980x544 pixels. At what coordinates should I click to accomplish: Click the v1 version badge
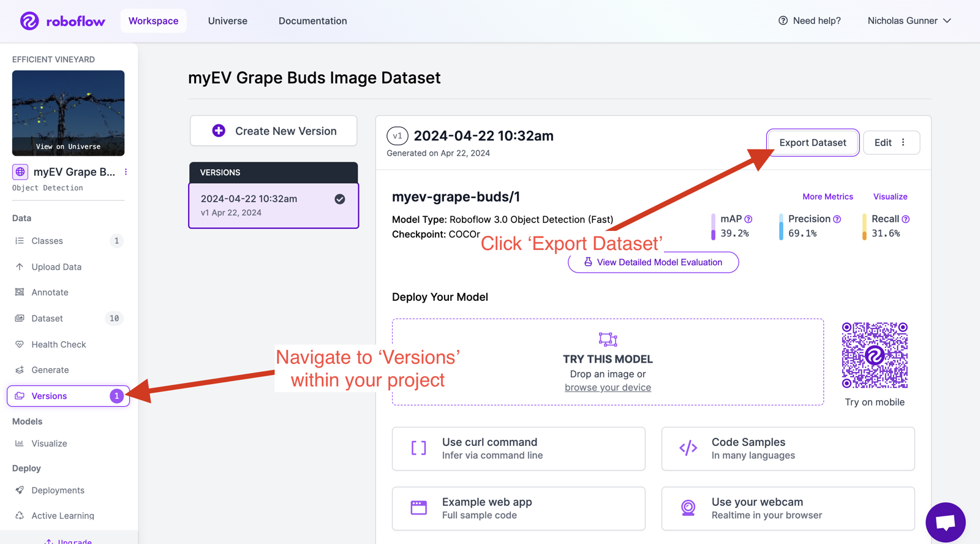coord(398,136)
